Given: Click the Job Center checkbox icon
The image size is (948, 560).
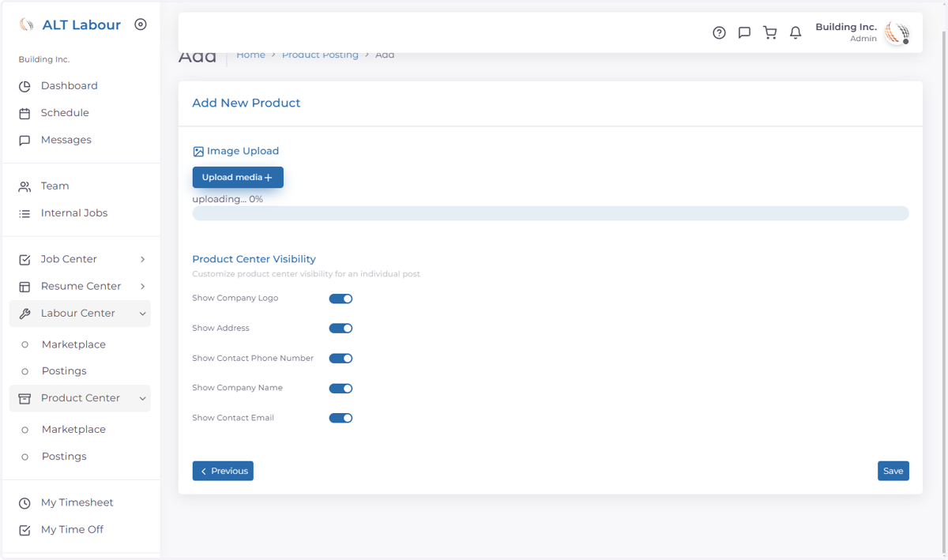Looking at the screenshot, I should 24,259.
